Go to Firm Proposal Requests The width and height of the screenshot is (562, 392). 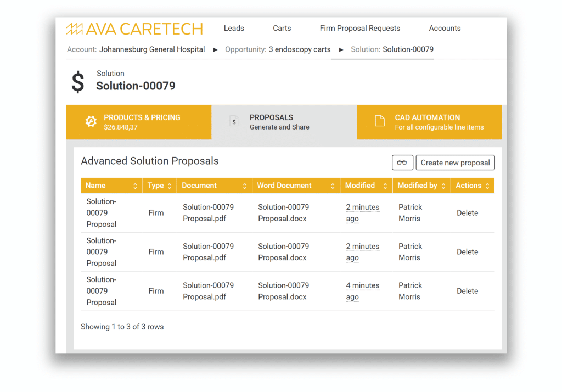[360, 29]
